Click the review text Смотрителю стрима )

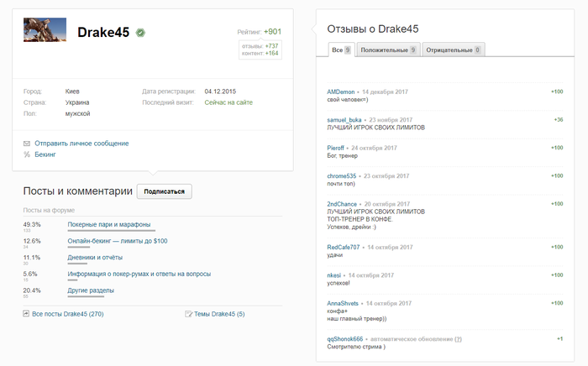(356, 347)
